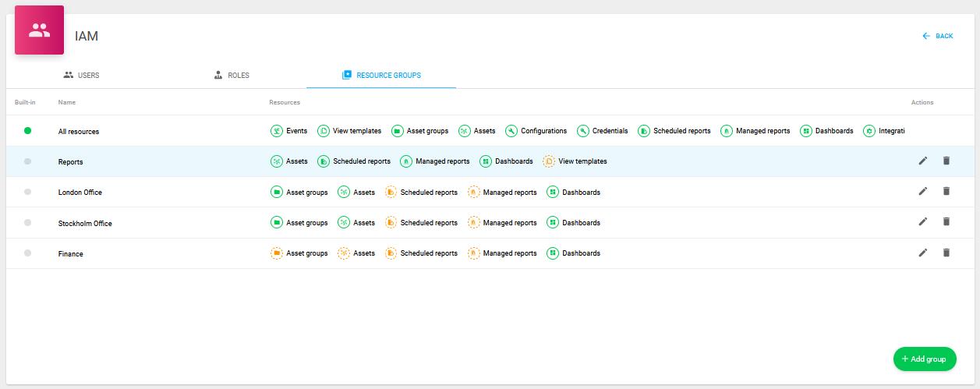Viewport: 980px width, 389px height.
Task: Click Dashboards icon in Finance row
Action: (552, 253)
